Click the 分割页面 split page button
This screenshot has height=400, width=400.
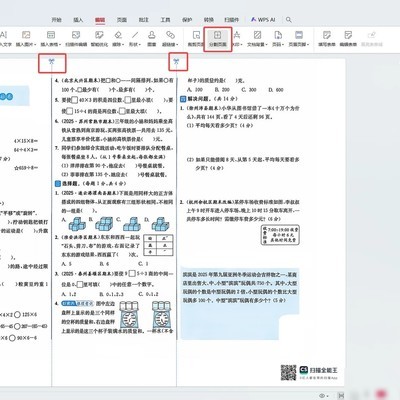pos(218,39)
